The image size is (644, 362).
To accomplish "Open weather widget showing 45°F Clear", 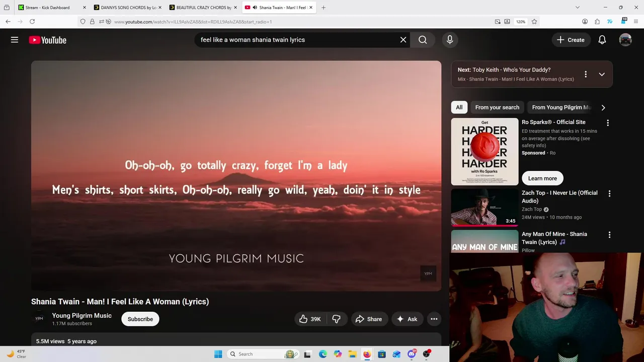I will 16,354.
